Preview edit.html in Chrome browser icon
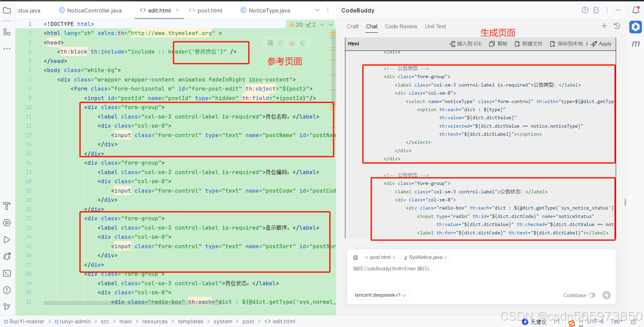 click(281, 43)
